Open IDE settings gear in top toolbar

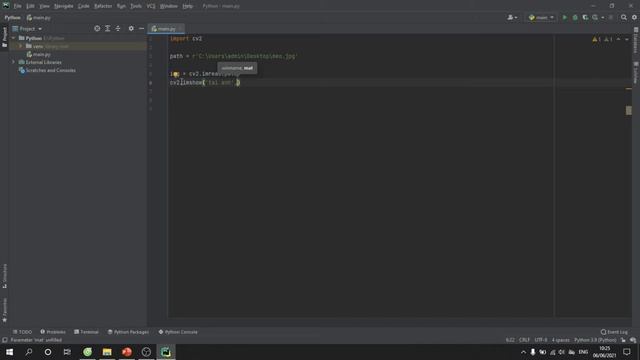pos(634,18)
